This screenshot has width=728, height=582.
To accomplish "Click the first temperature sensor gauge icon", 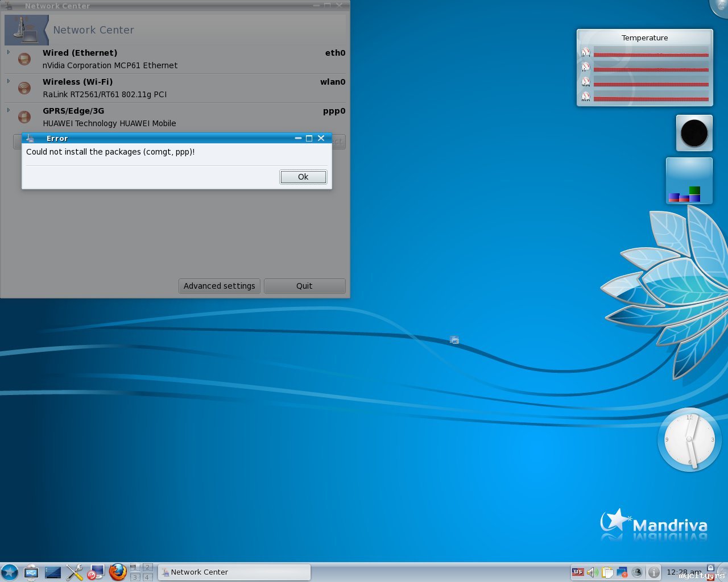I will 586,52.
